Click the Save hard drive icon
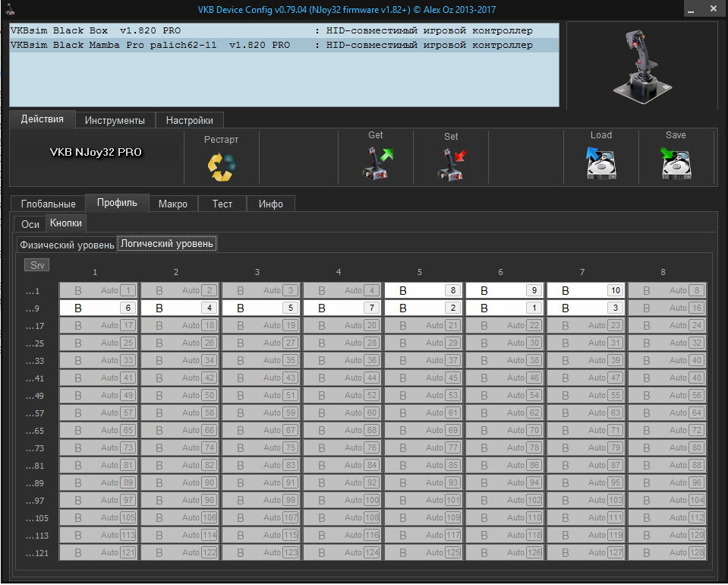The height and width of the screenshot is (585, 728). click(676, 163)
